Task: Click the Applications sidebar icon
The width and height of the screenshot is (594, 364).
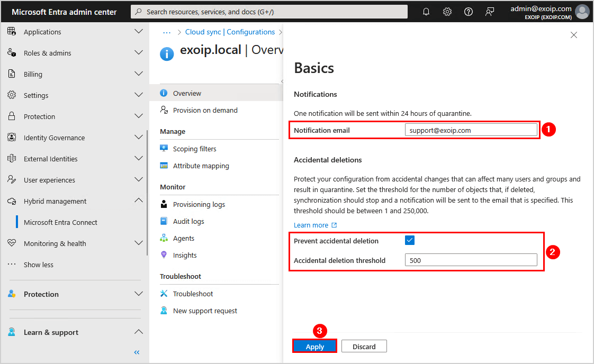Action: [12, 31]
